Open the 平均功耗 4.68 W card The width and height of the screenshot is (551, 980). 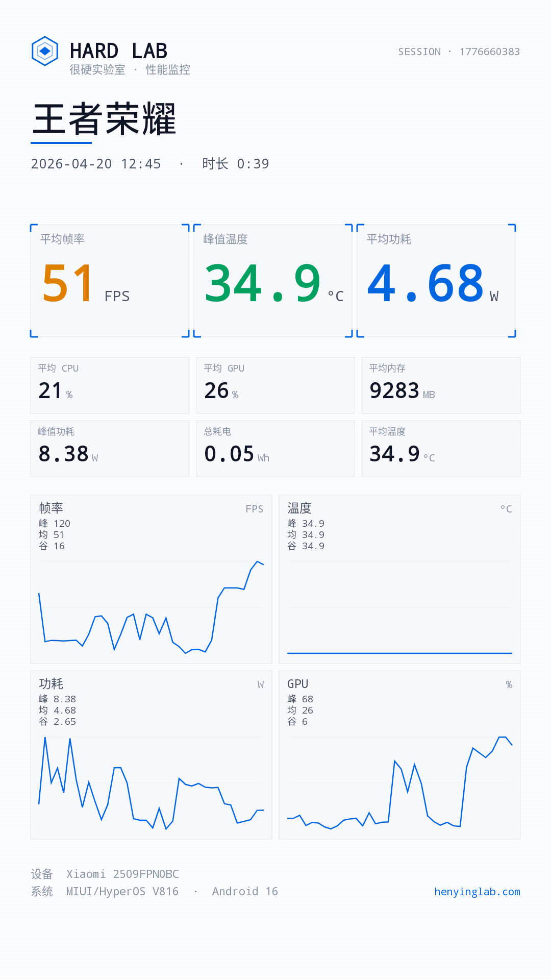[436, 281]
